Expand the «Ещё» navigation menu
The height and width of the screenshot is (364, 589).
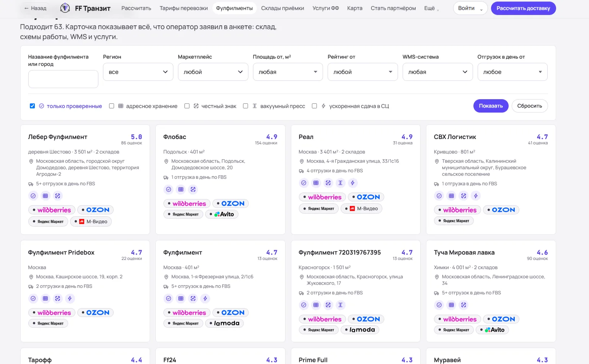click(x=432, y=8)
